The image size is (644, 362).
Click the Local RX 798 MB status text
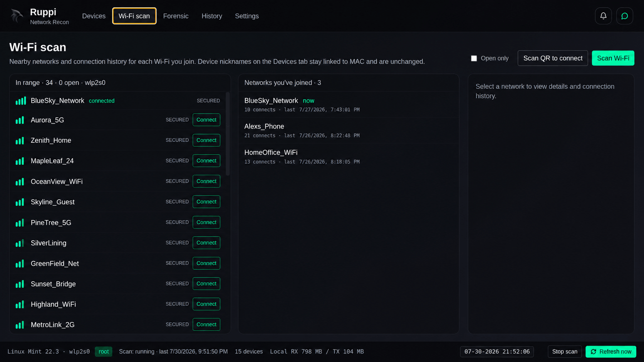point(317,352)
